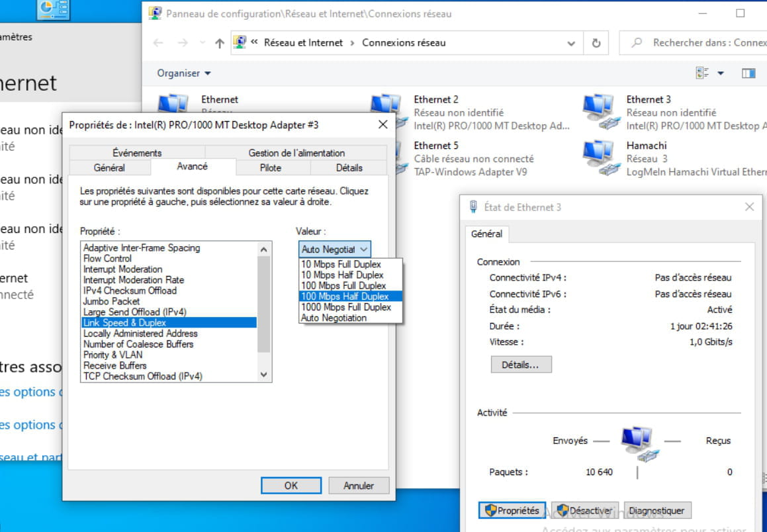Switch to the Général tab in adapter properties

(109, 167)
